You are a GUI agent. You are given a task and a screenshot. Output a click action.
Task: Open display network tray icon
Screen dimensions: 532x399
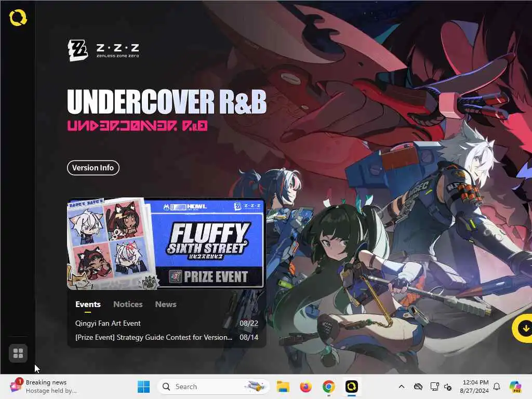(x=434, y=387)
